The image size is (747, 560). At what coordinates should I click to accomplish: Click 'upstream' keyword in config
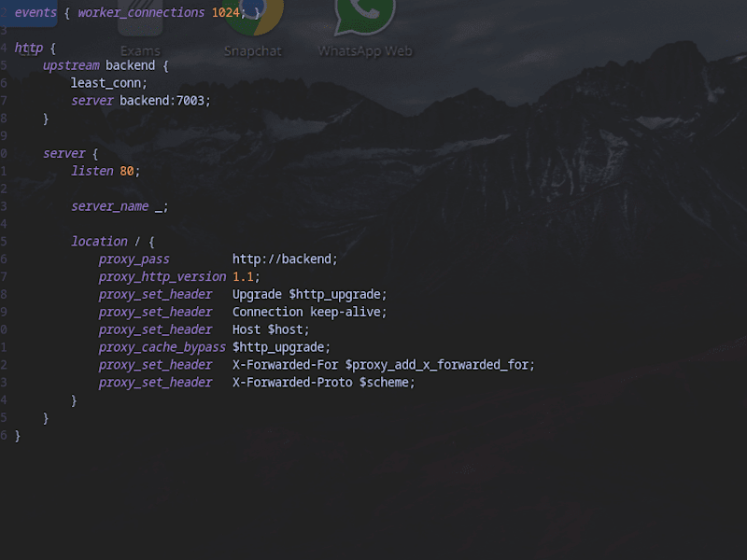pyautogui.click(x=71, y=65)
